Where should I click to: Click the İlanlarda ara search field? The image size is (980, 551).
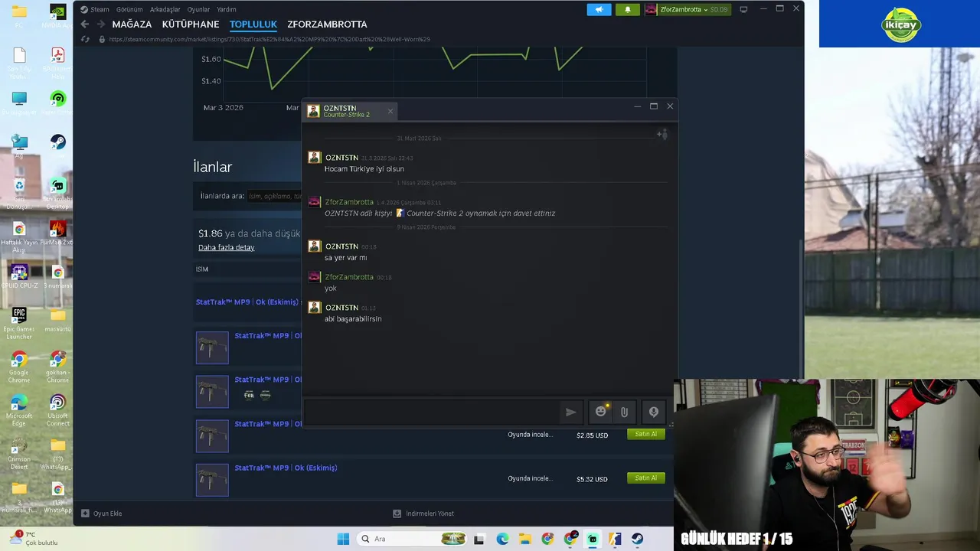274,196
